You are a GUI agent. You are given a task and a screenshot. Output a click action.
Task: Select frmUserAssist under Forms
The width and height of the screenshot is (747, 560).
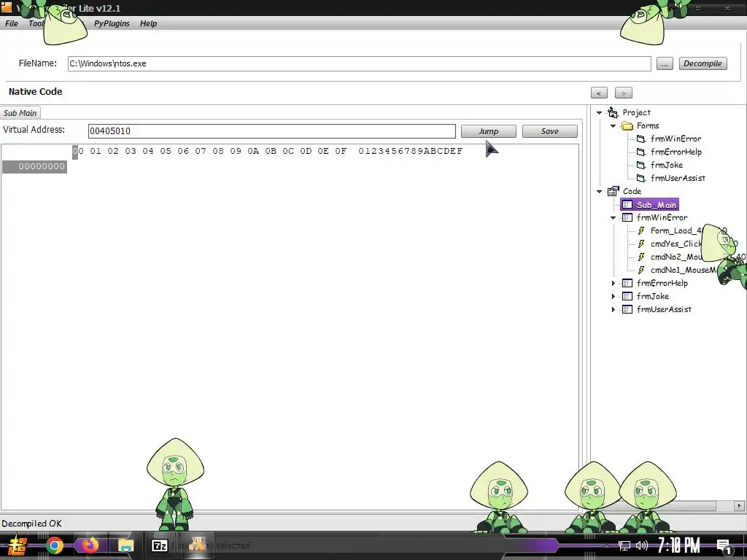(x=678, y=178)
